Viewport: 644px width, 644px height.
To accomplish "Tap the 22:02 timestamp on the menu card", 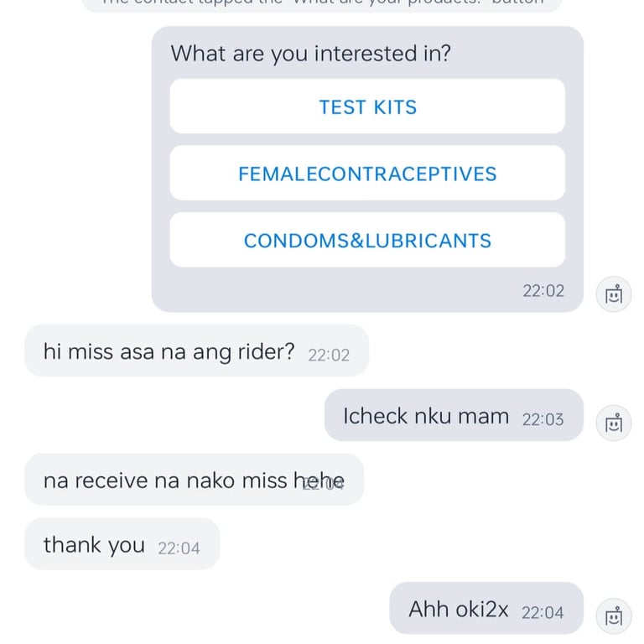I will pyautogui.click(x=543, y=291).
